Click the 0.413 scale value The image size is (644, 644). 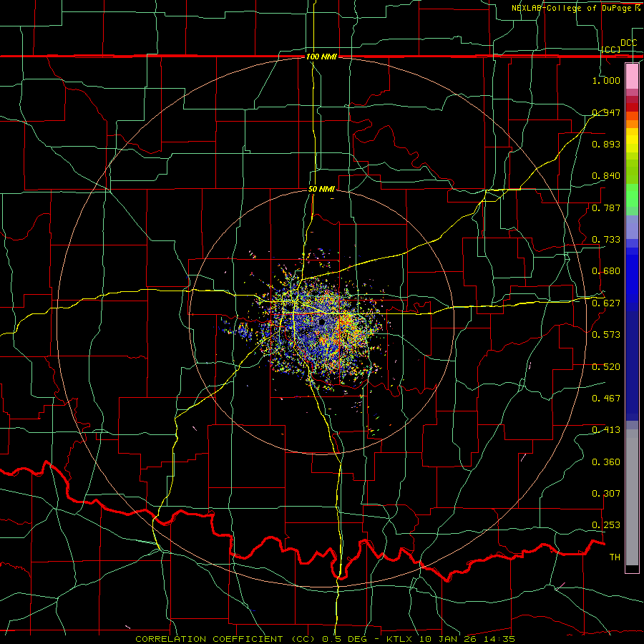(606, 430)
